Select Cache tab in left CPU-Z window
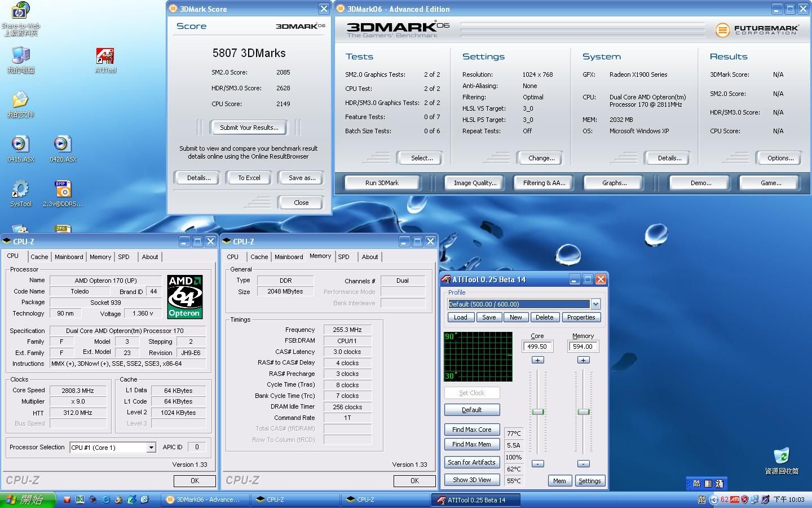The image size is (812, 508). click(39, 257)
